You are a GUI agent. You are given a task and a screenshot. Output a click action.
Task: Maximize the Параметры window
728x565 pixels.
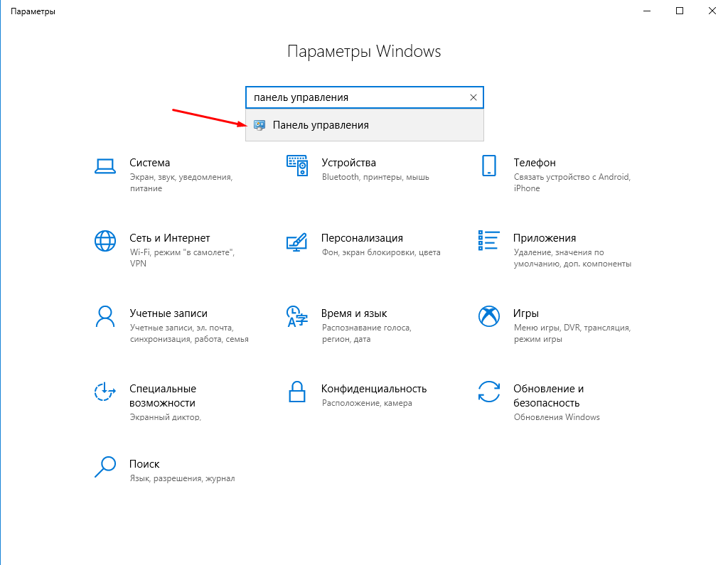(680, 11)
